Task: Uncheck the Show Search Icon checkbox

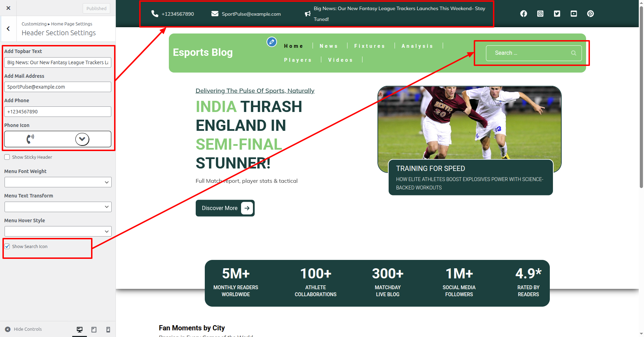Action: click(7, 246)
